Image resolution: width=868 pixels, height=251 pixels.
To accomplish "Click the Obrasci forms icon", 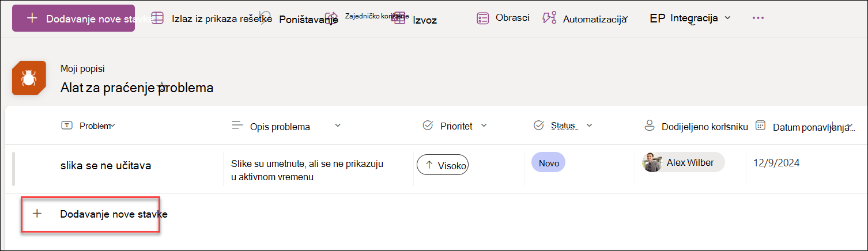I will (483, 18).
